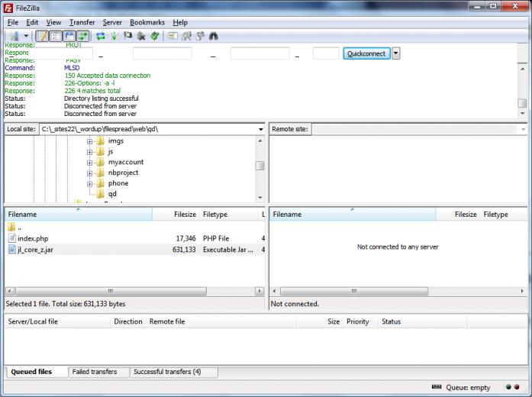This screenshot has height=397, width=532.
Task: Expand the imgs folder node
Action: pos(89,141)
